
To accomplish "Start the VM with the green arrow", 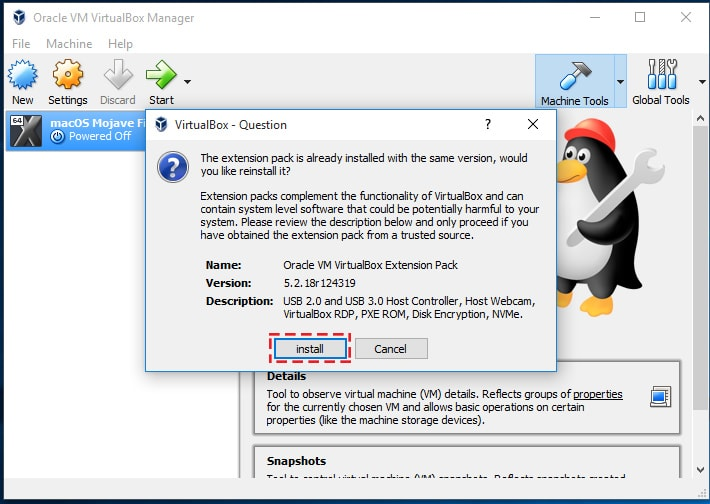I will (x=161, y=74).
